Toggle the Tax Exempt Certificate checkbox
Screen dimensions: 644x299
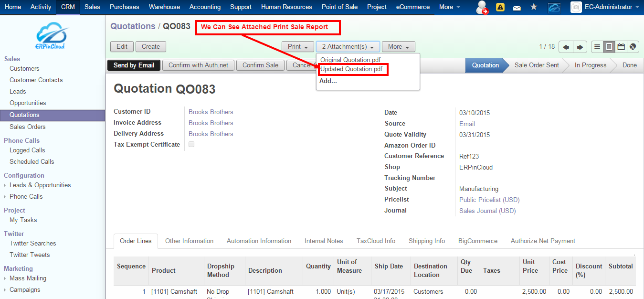coord(191,144)
